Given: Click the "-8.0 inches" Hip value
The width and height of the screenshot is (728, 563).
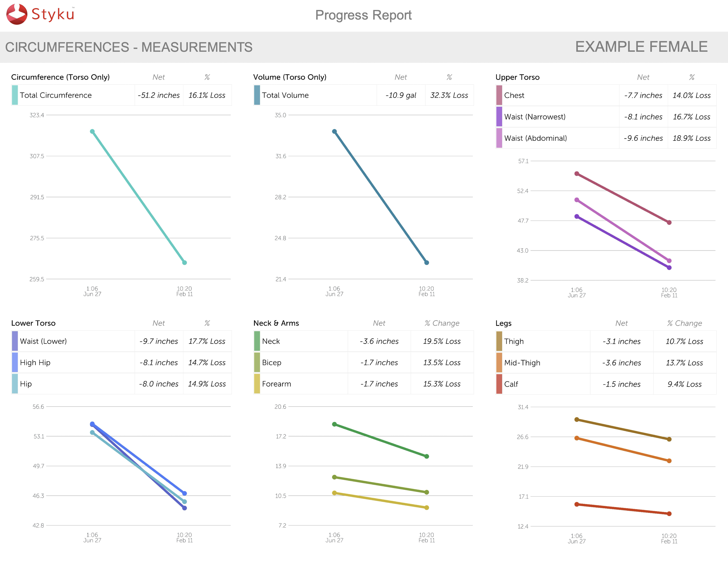Looking at the screenshot, I should click(x=159, y=383).
